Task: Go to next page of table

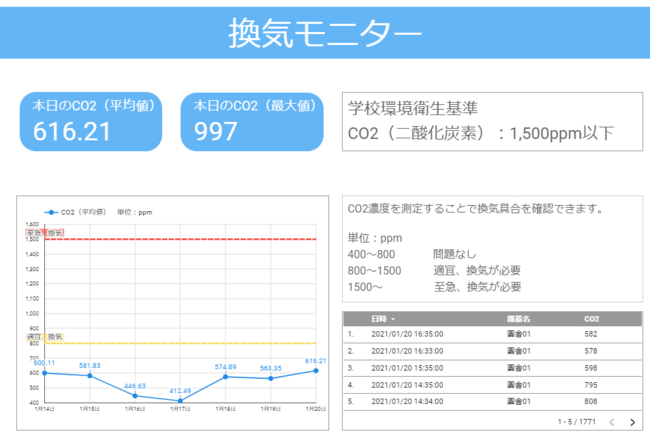Action: click(x=631, y=422)
